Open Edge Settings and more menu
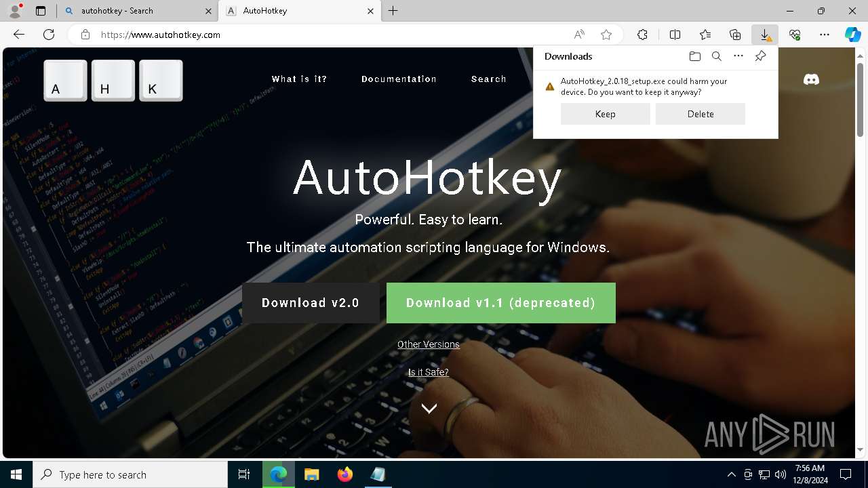Image resolution: width=868 pixels, height=488 pixels. pyautogui.click(x=825, y=35)
